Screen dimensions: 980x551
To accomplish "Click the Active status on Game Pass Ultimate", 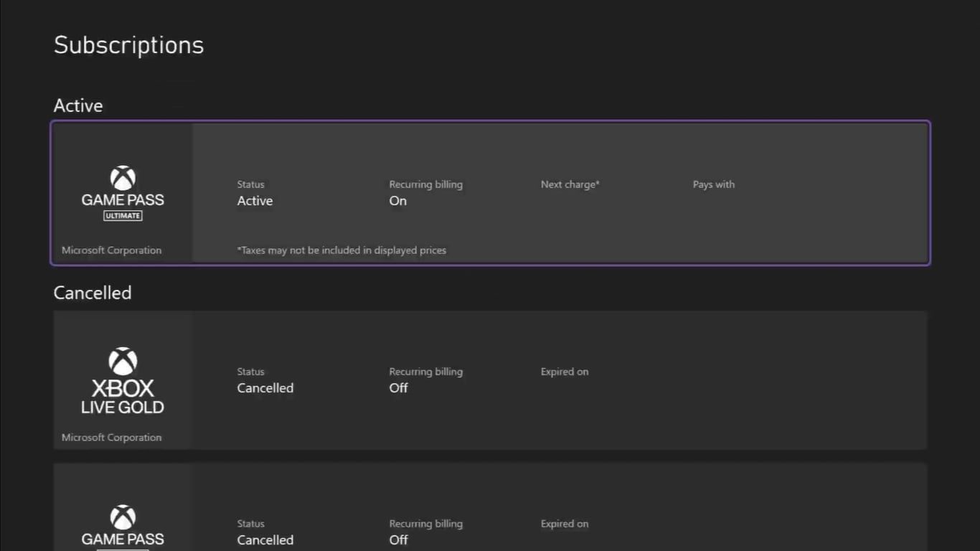I will (255, 201).
